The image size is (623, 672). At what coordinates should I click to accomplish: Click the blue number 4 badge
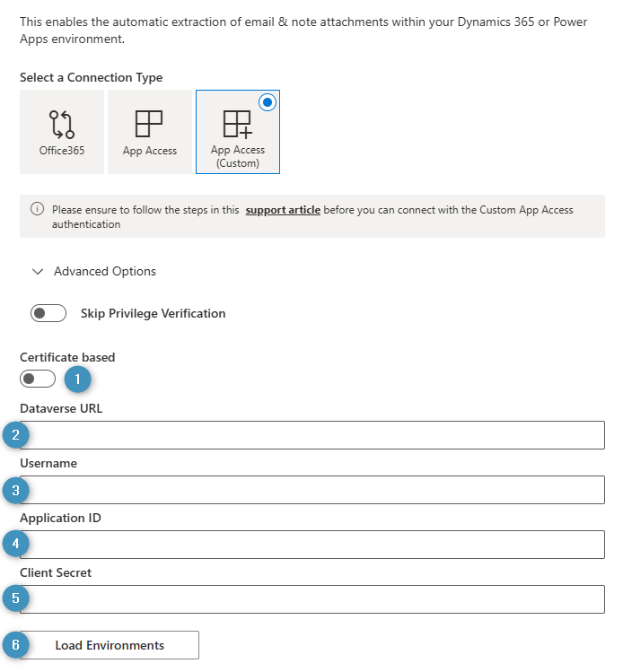click(16, 544)
